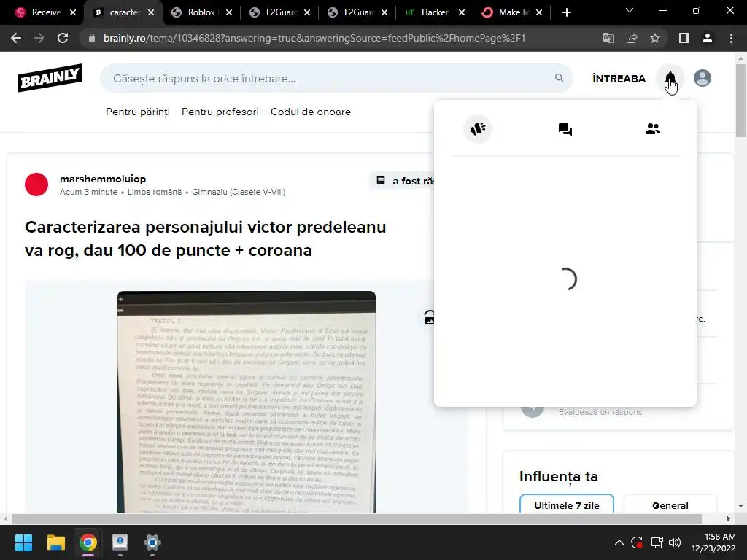Click the Influența ta heading

tap(558, 476)
